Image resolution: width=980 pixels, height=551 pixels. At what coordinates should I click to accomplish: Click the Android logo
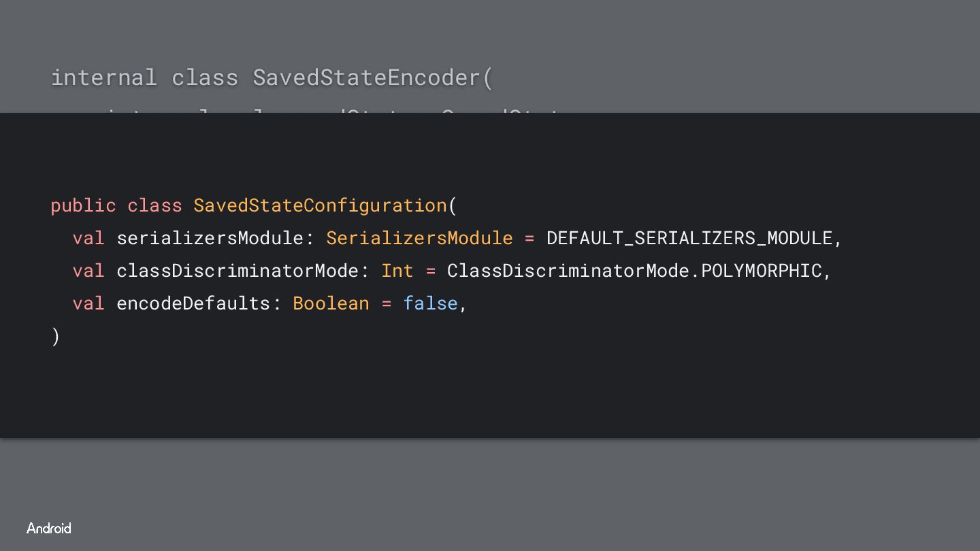pos(49,529)
